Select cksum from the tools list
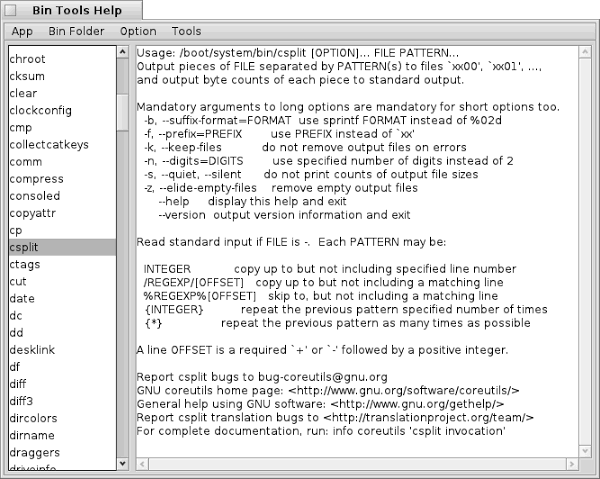Viewport: 600px width, 479px height. pos(27,76)
